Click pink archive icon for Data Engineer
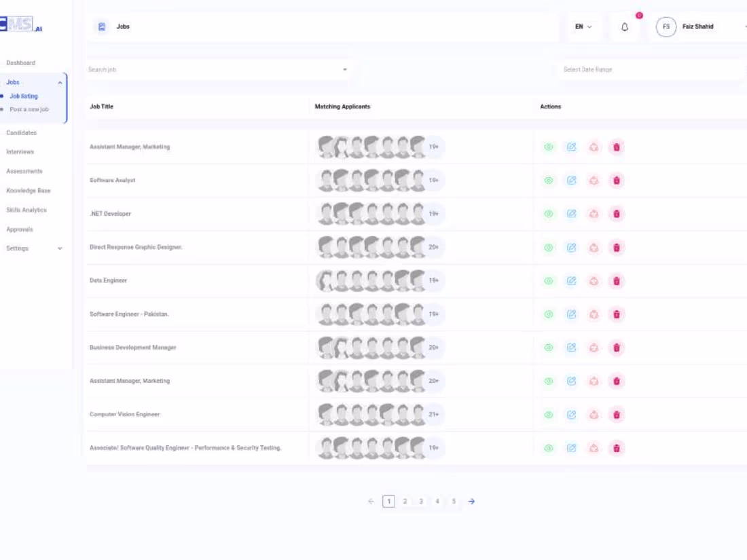The image size is (747, 560). coord(594,281)
